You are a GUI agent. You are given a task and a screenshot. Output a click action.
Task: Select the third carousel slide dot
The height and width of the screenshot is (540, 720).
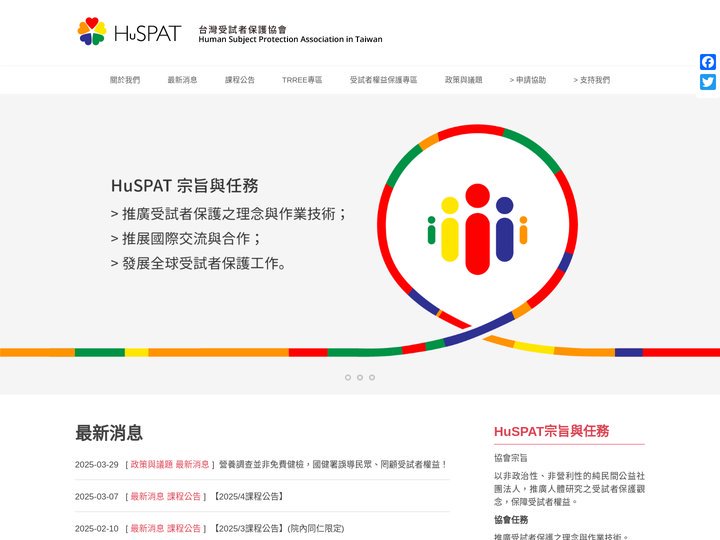[x=372, y=377]
